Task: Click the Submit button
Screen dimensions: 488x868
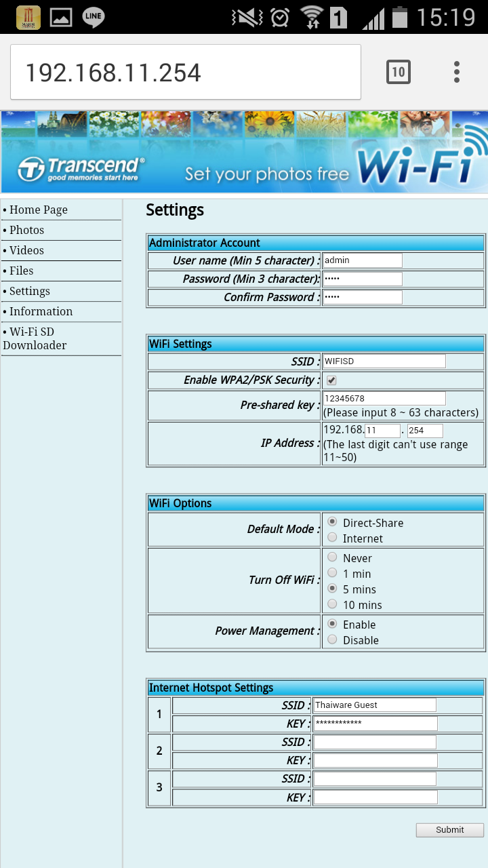Action: (x=450, y=830)
